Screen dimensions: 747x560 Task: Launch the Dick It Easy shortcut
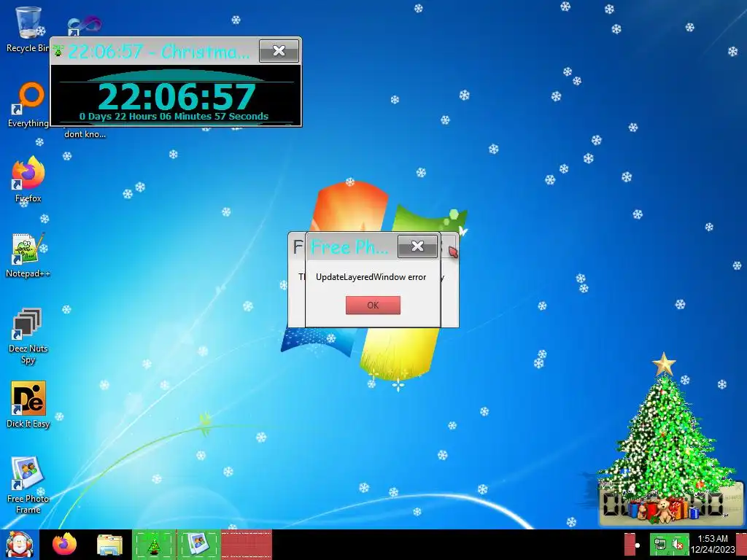tap(28, 405)
